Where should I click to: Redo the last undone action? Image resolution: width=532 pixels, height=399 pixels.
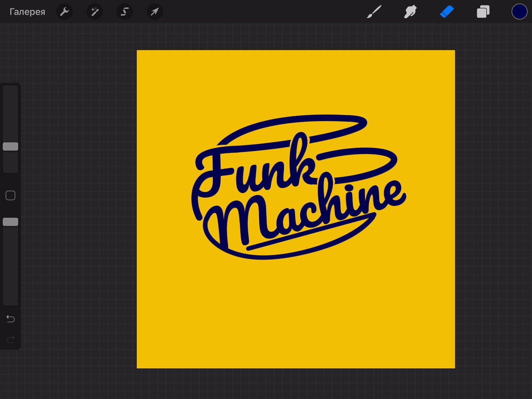click(10, 340)
